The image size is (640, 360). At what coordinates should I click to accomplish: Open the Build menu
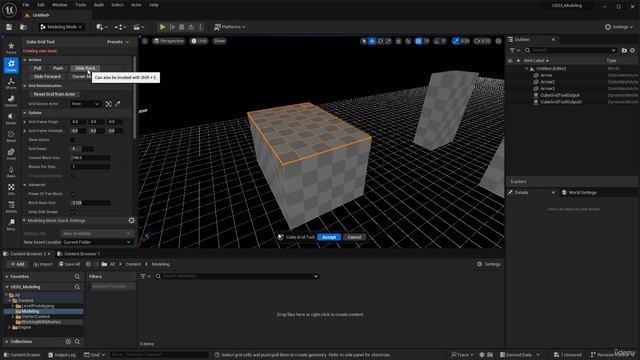click(98, 5)
